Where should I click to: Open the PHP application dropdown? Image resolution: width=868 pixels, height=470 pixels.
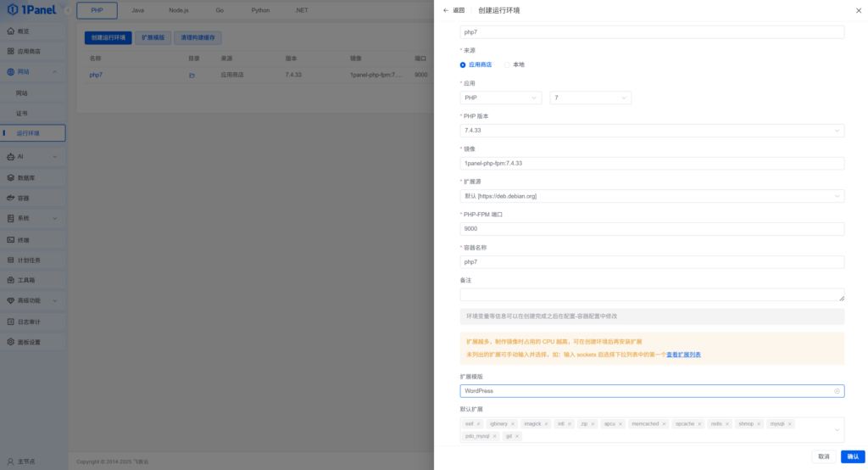[x=501, y=98]
